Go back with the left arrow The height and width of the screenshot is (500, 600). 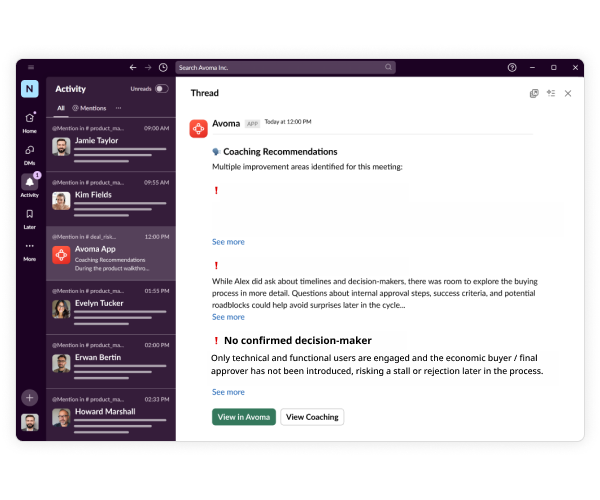tap(133, 67)
